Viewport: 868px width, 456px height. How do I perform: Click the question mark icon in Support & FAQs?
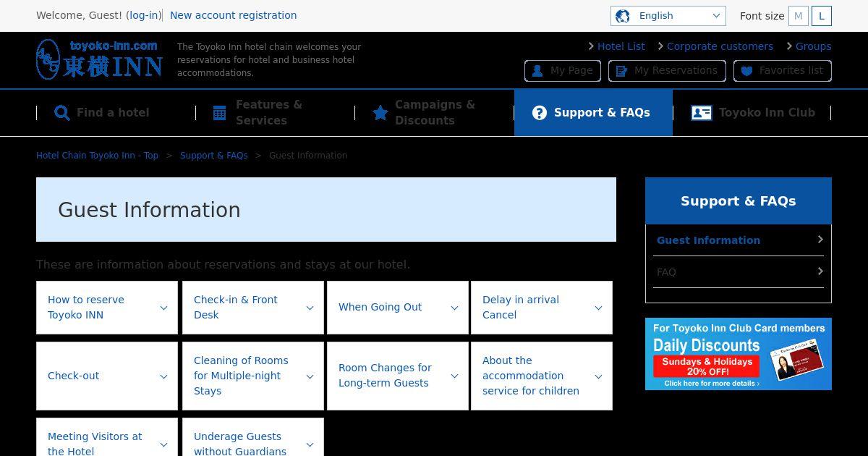point(540,113)
